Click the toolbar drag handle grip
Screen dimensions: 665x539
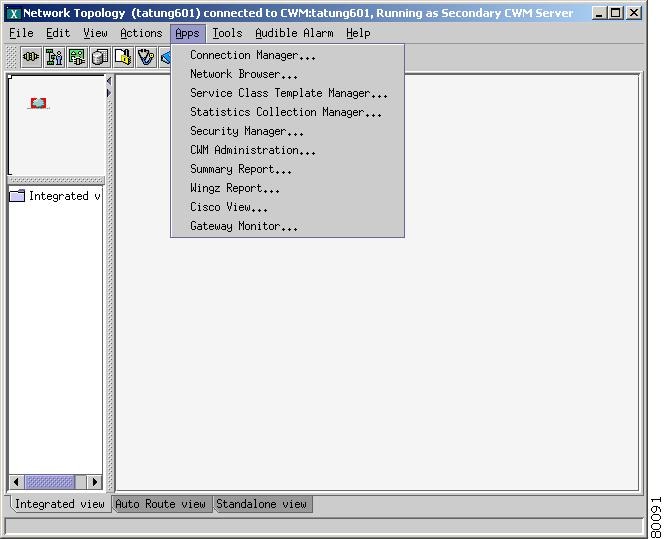point(11,57)
